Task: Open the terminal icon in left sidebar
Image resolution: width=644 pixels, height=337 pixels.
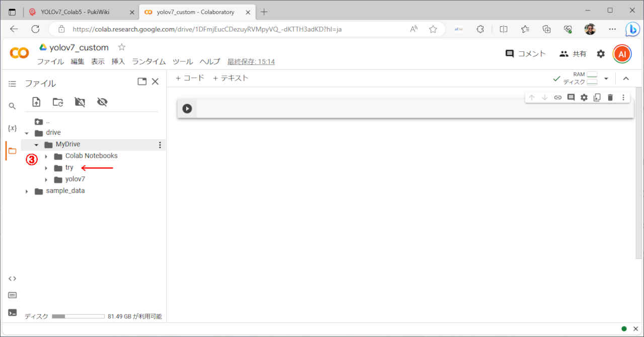Action: [12, 312]
